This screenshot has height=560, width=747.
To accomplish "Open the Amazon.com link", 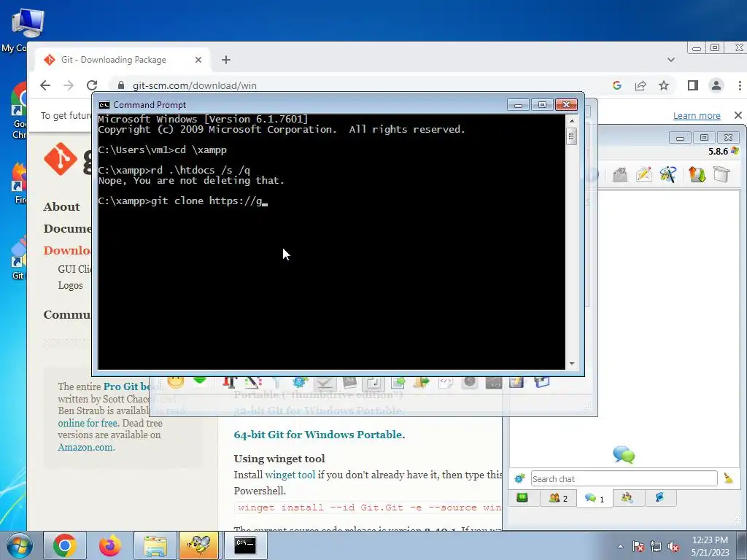I will (86, 447).
